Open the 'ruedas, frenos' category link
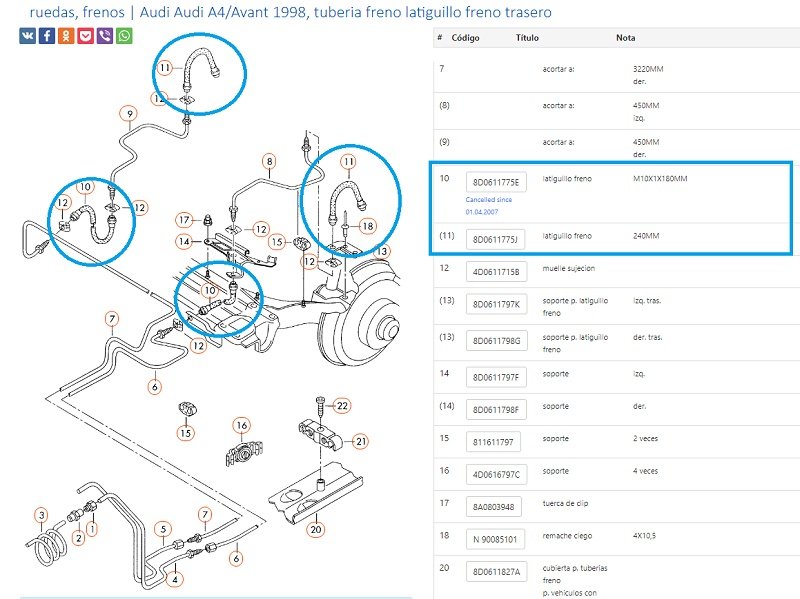The width and height of the screenshot is (800, 599). pos(77,12)
